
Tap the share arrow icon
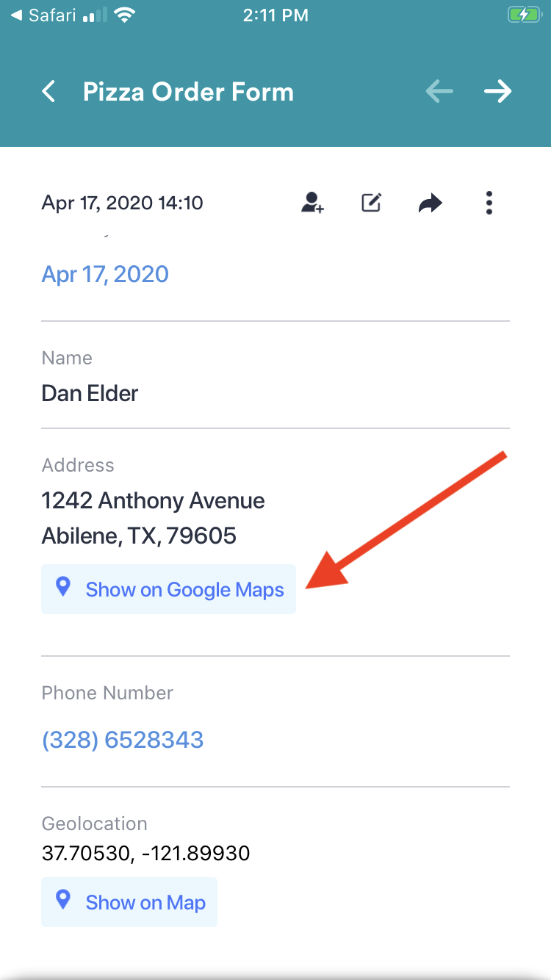point(431,203)
